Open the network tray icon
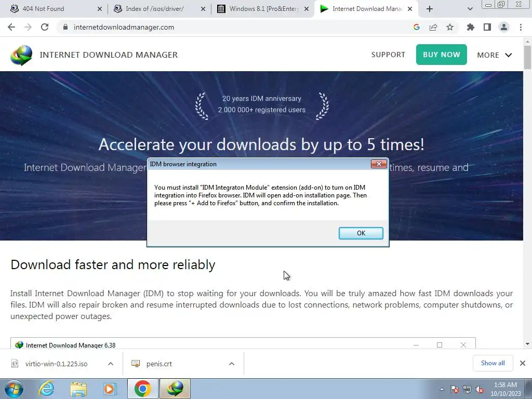532x399 pixels. coord(467,389)
